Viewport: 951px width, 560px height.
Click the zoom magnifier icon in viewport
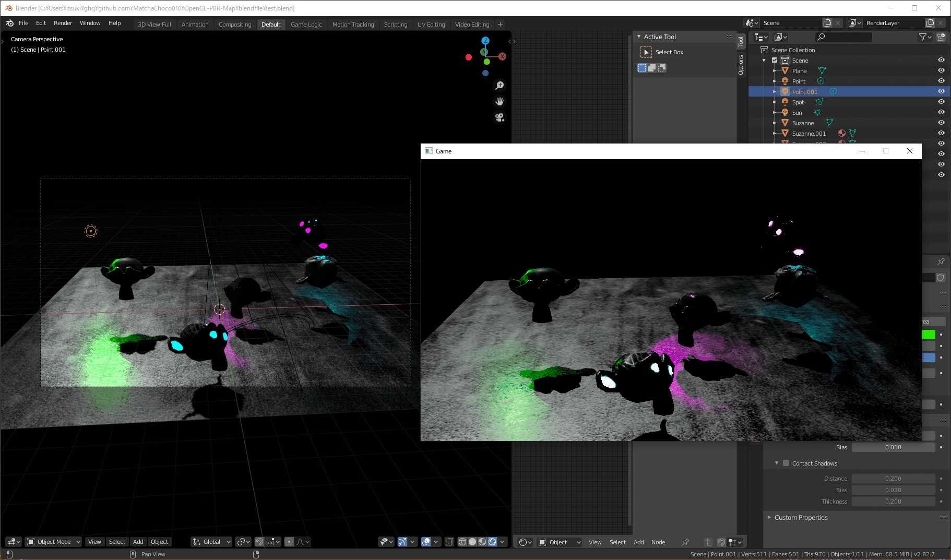click(500, 86)
